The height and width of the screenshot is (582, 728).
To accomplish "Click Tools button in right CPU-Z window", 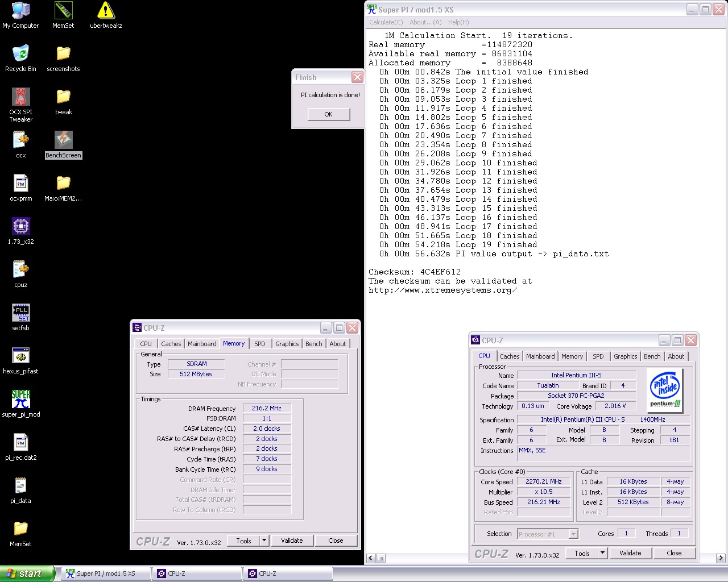I will (x=582, y=553).
